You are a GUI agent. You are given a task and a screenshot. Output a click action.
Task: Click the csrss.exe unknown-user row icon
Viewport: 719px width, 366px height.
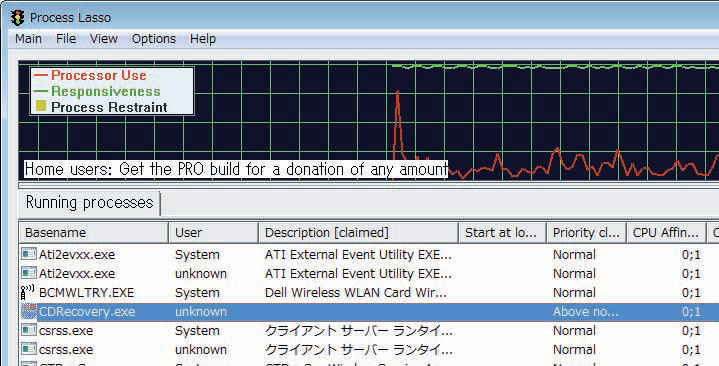(x=29, y=349)
